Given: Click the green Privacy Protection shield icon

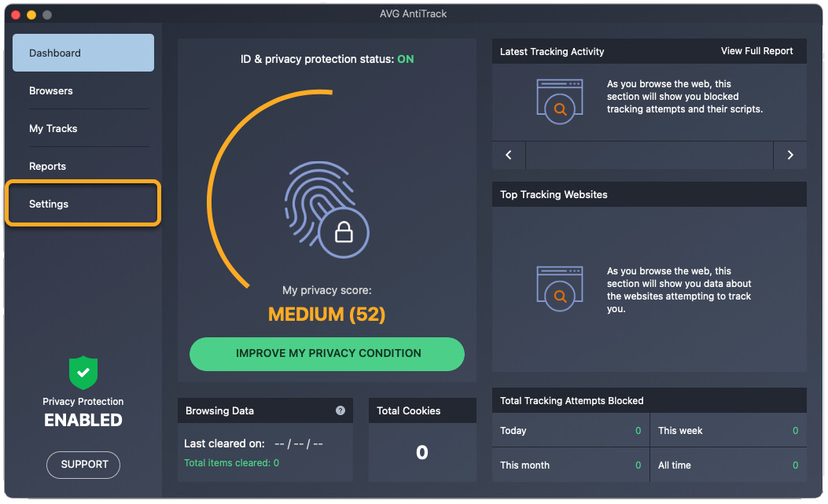Looking at the screenshot, I should coord(83,373).
